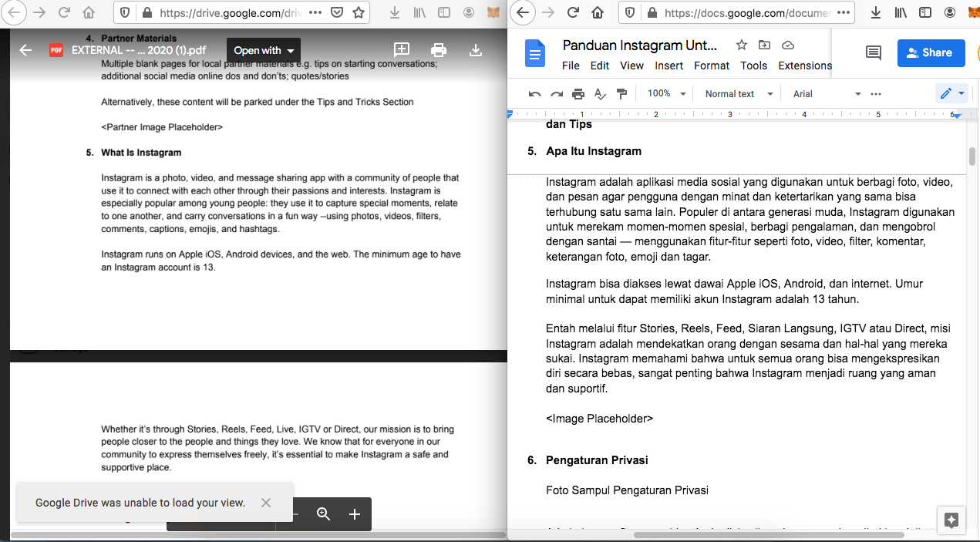Open the Format menu in Docs

tap(711, 66)
